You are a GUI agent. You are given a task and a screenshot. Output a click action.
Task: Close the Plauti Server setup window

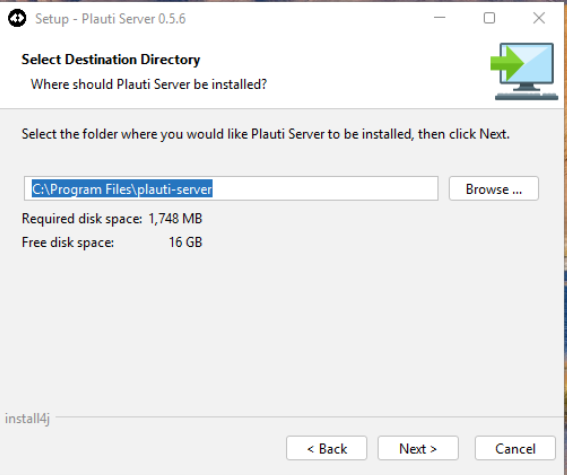pos(539,18)
